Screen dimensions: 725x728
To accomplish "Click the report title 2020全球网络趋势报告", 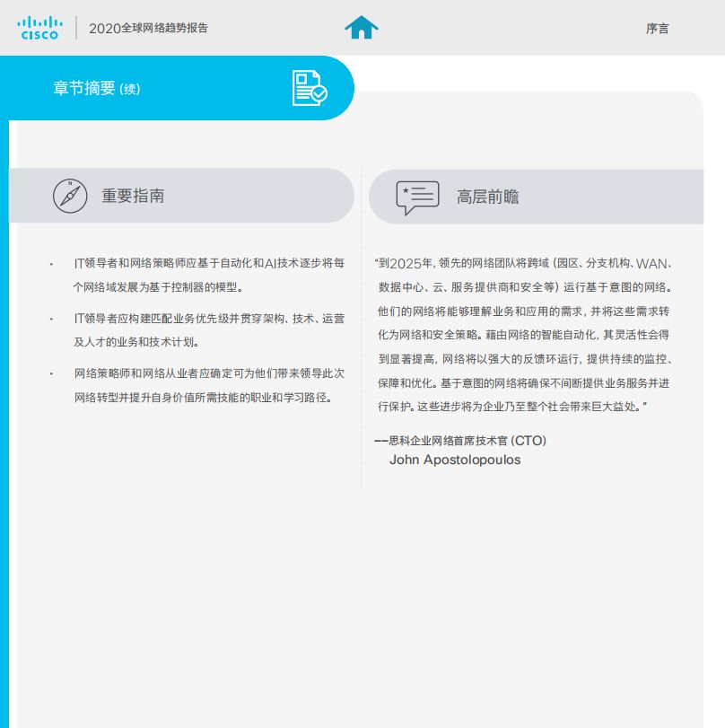I will click(x=149, y=28).
